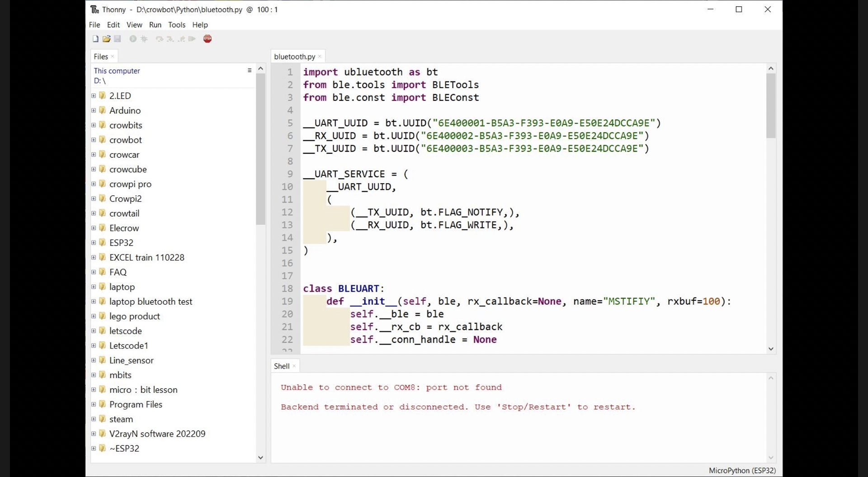The width and height of the screenshot is (868, 477).
Task: Select the micro : bit lesson folder
Action: (x=143, y=390)
